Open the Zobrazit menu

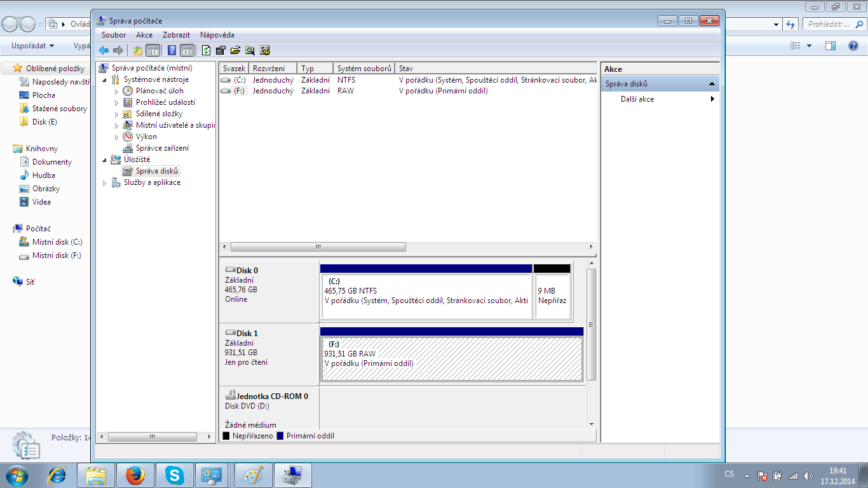pyautogui.click(x=176, y=35)
